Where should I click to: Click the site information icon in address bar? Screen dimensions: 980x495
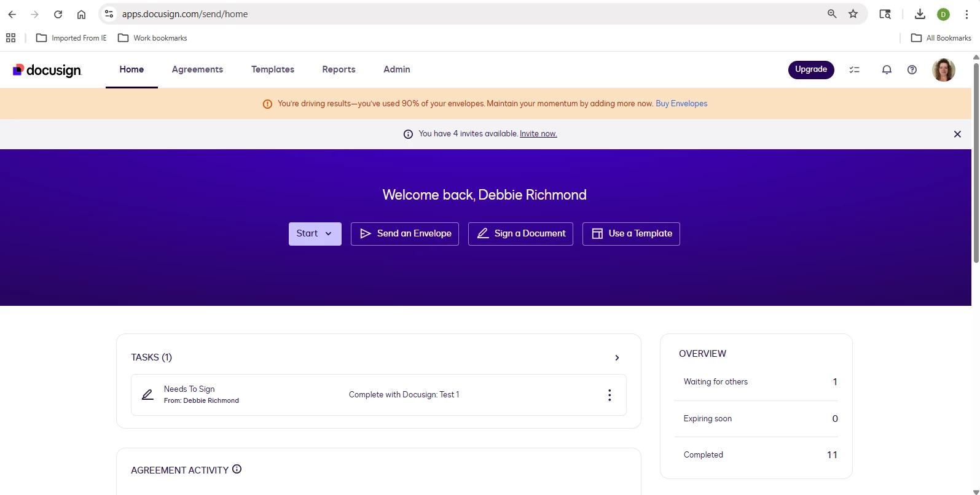(x=109, y=14)
